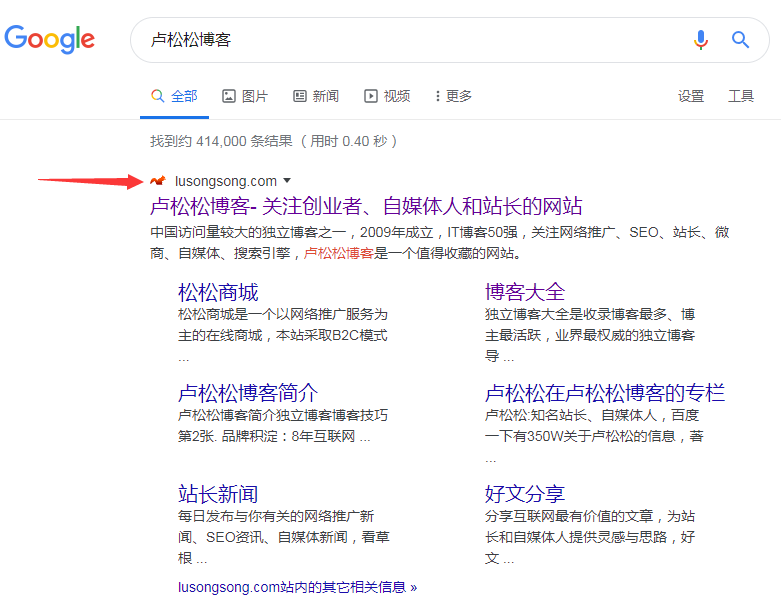Open the 松松商城 sitelink
This screenshot has width=781, height=605.
[x=218, y=292]
